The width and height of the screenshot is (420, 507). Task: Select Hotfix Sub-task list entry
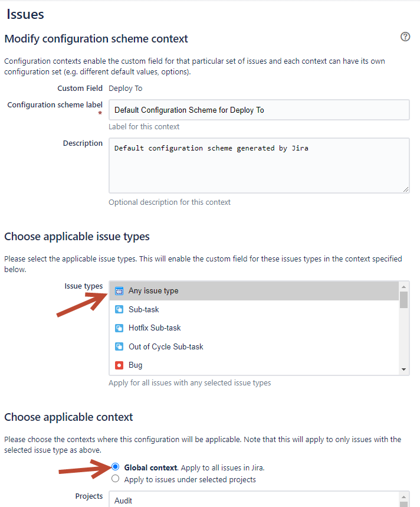click(254, 328)
